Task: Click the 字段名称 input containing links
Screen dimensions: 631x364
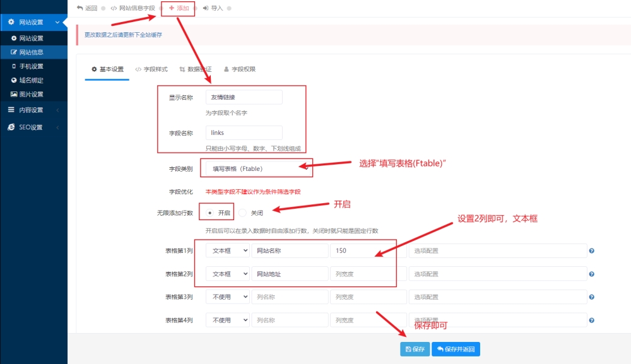Action: pos(244,132)
